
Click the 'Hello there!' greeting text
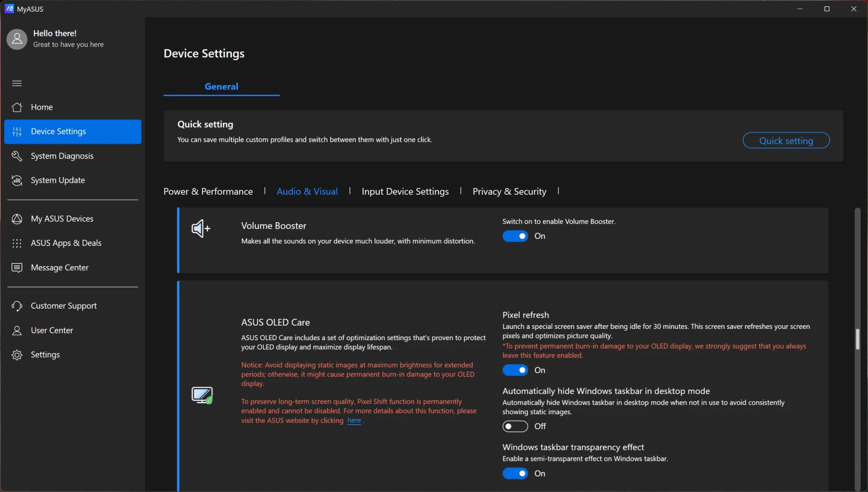tap(55, 33)
